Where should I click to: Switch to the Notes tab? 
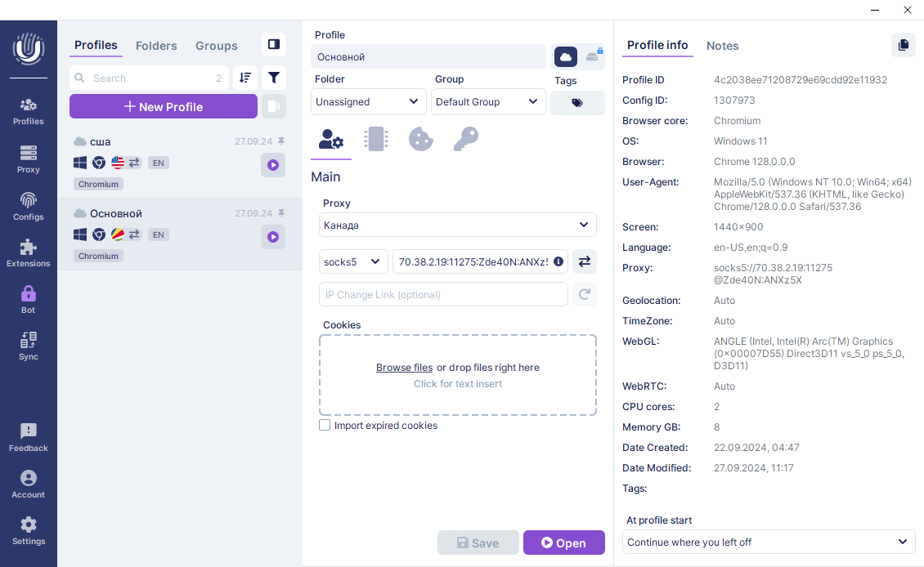click(x=722, y=46)
